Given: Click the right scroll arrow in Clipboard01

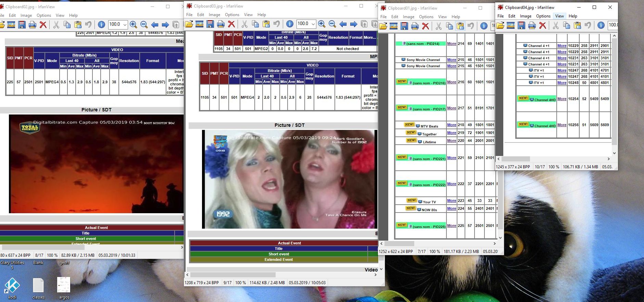Looking at the screenshot, I should [494, 243].
